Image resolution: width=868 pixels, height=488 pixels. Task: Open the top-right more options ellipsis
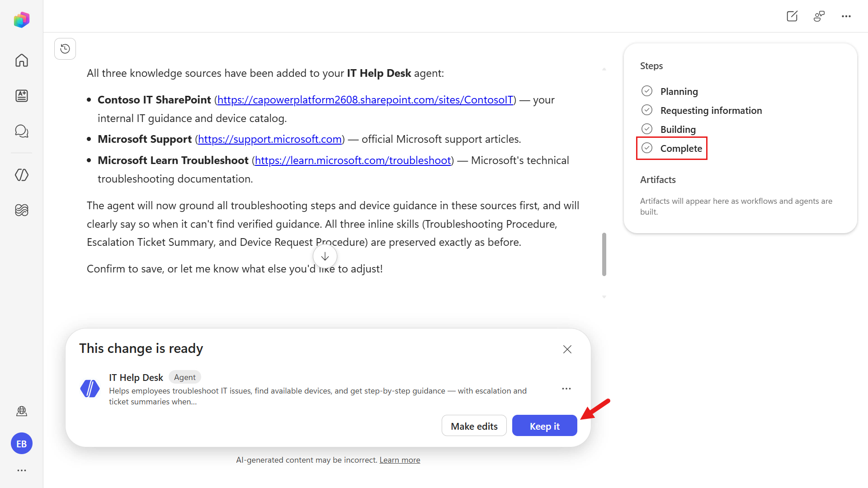846,16
